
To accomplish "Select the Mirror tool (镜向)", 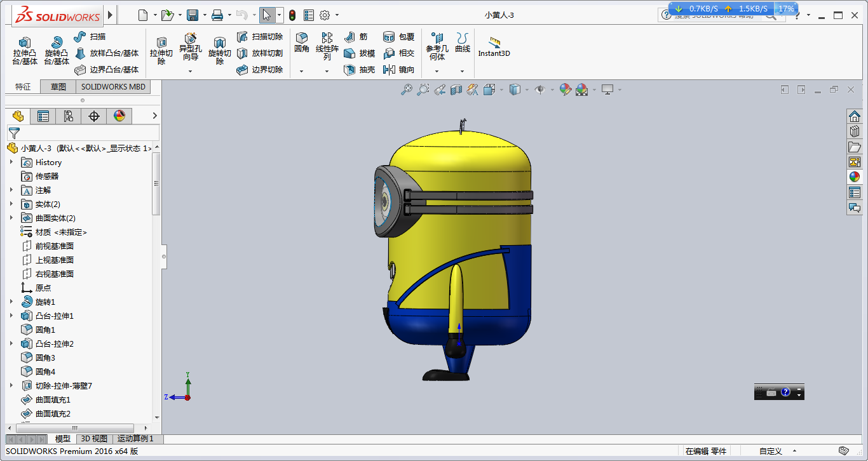I will tap(398, 70).
